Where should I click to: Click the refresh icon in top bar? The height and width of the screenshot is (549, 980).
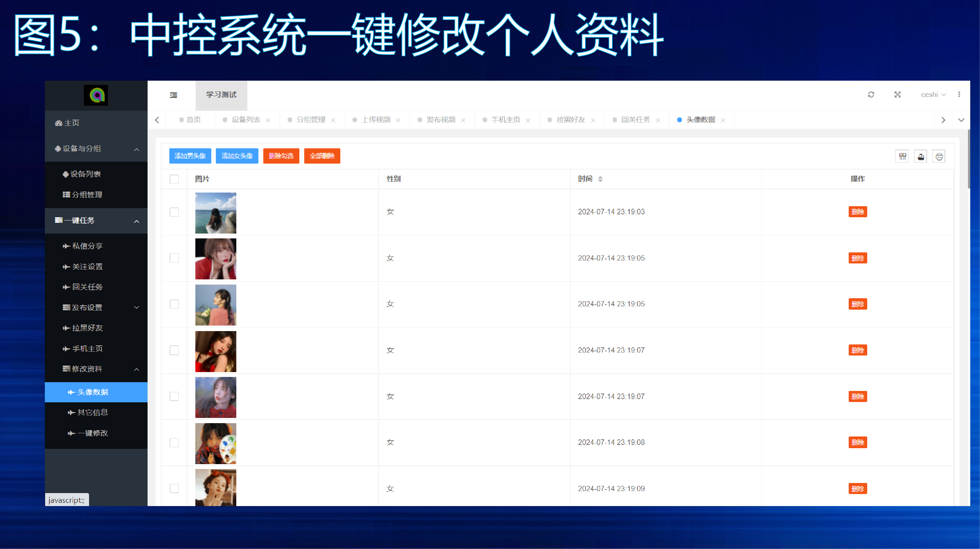pyautogui.click(x=871, y=94)
